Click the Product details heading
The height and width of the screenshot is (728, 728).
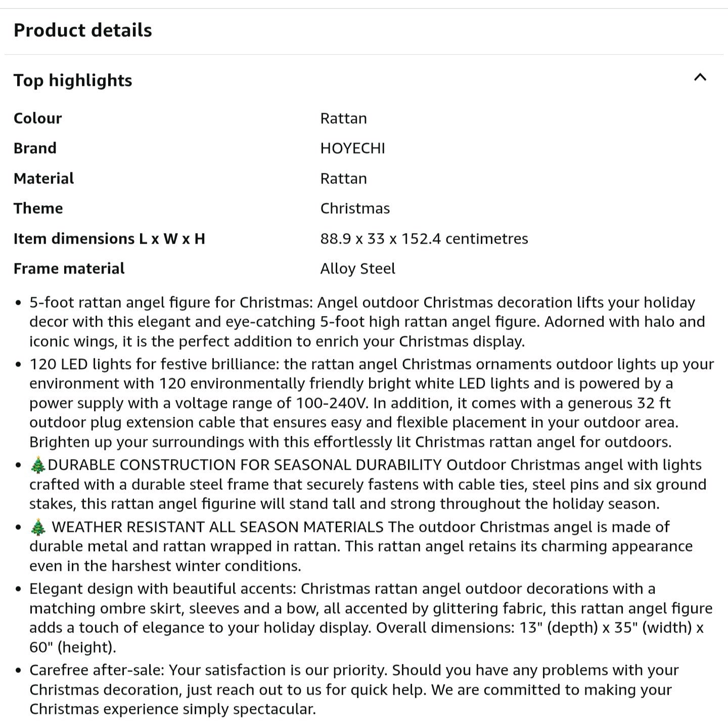(x=82, y=30)
